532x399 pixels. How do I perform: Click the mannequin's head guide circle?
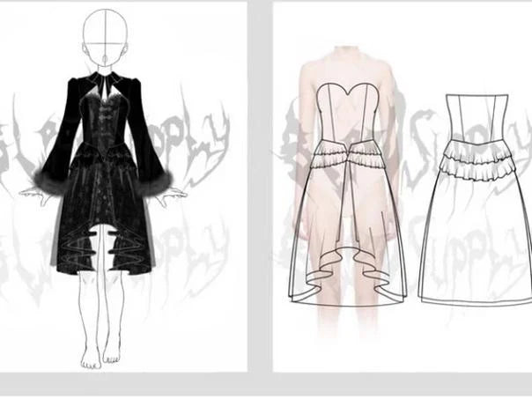pos(105,35)
